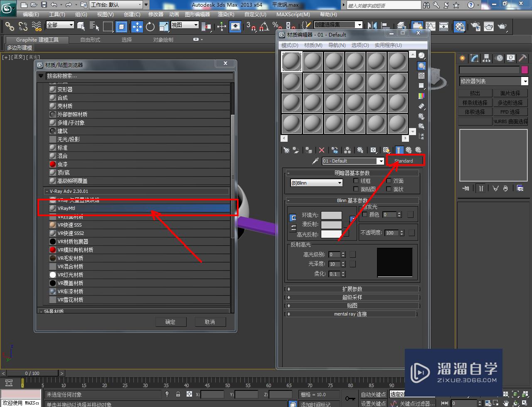
Task: Open 实用程序(U) menu in Material Editor
Action: (x=388, y=45)
